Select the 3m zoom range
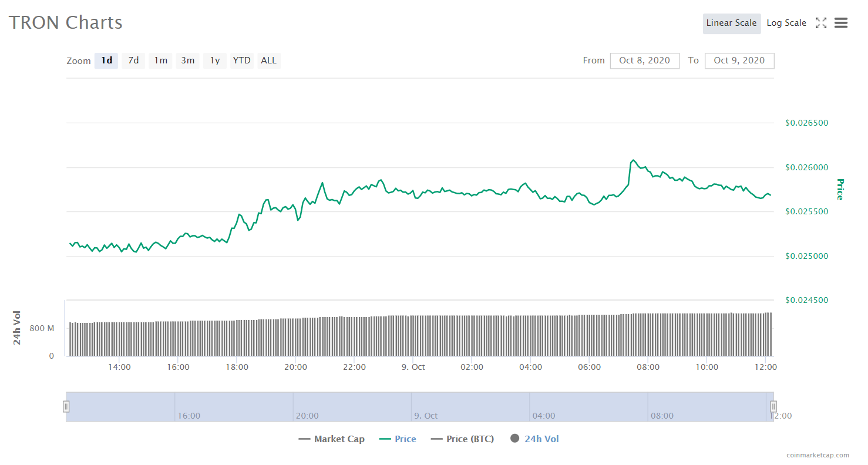The width and height of the screenshot is (868, 465). [187, 60]
